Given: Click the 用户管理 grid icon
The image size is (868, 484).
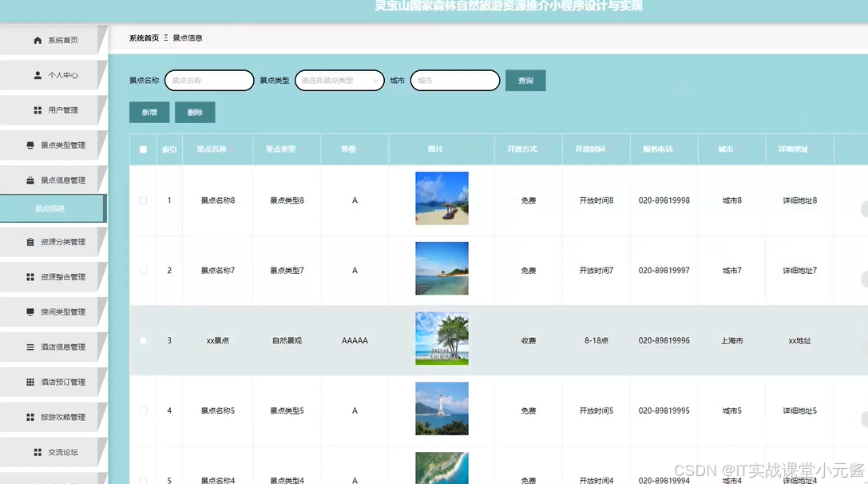Looking at the screenshot, I should (38, 110).
